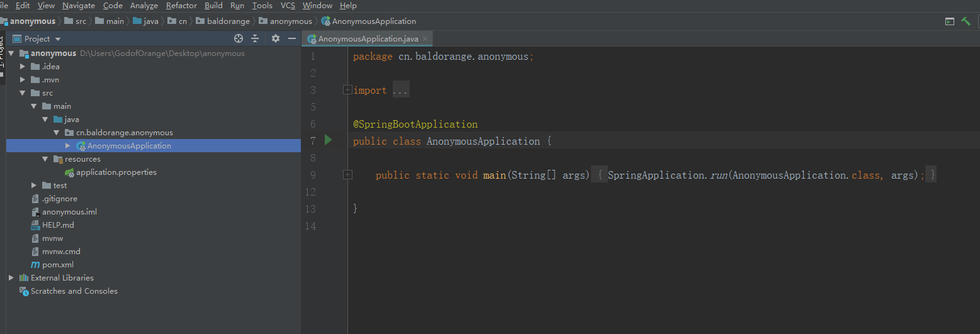Viewport: 980px width, 334px height.
Task: Expand the folded import block
Action: click(x=347, y=90)
